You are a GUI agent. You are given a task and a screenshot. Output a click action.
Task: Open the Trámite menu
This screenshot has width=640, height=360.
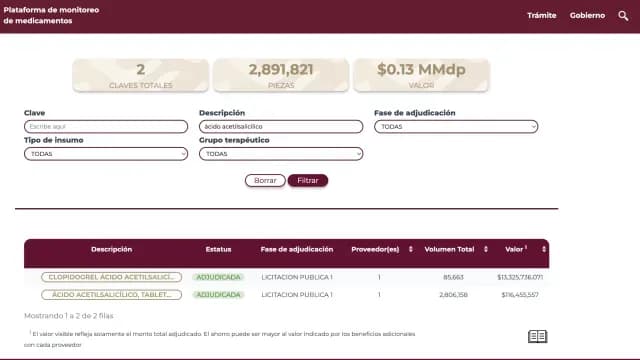click(542, 16)
